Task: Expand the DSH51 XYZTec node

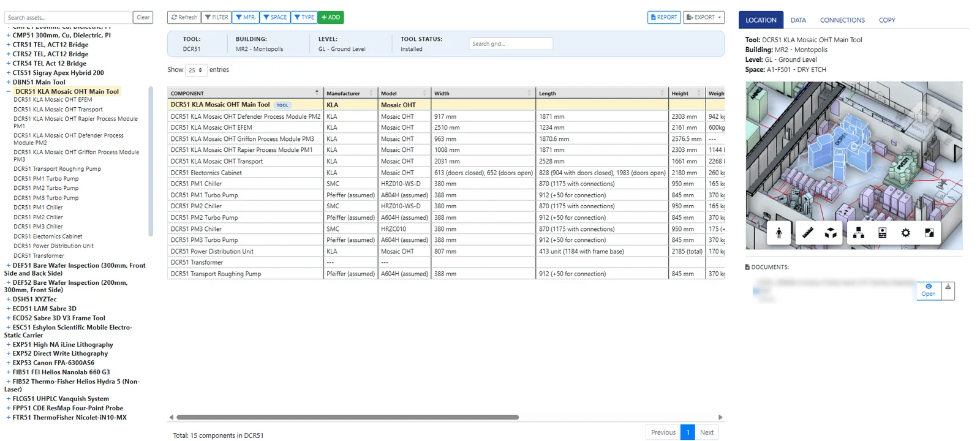Action: (x=9, y=300)
